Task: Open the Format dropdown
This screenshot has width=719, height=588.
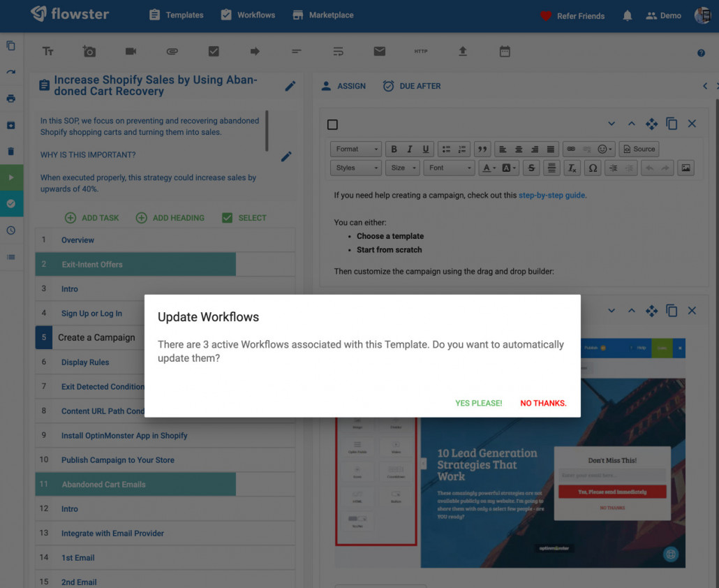Action: pyautogui.click(x=355, y=149)
